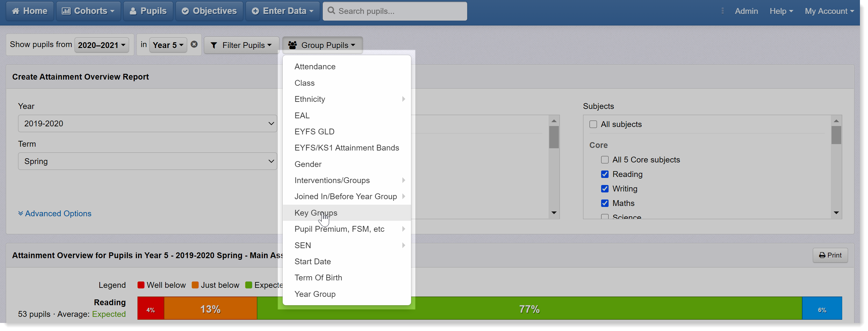
Task: Go to the Pupils page
Action: click(148, 11)
